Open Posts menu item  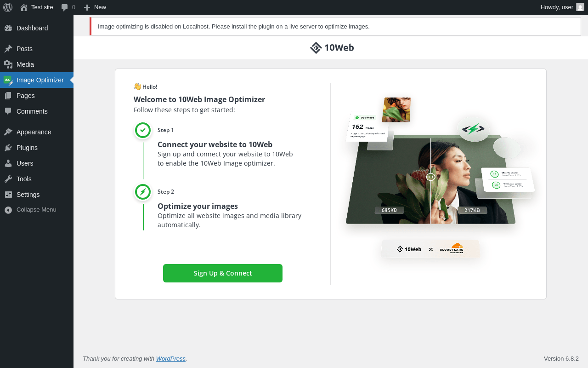click(37, 49)
